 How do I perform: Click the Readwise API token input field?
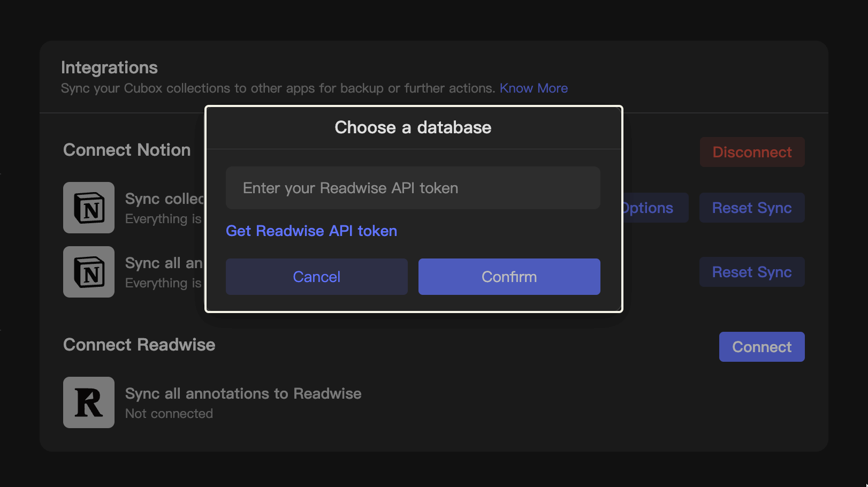click(413, 188)
